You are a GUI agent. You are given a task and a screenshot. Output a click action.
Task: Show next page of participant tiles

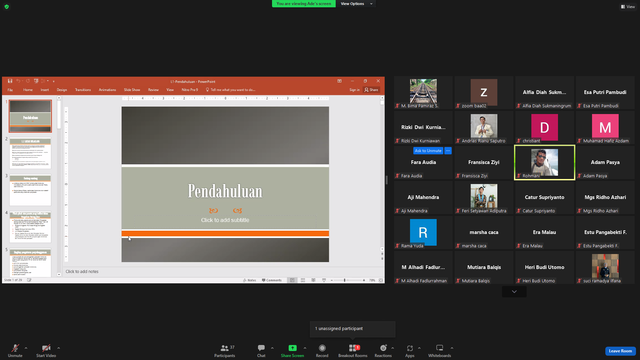click(x=514, y=291)
